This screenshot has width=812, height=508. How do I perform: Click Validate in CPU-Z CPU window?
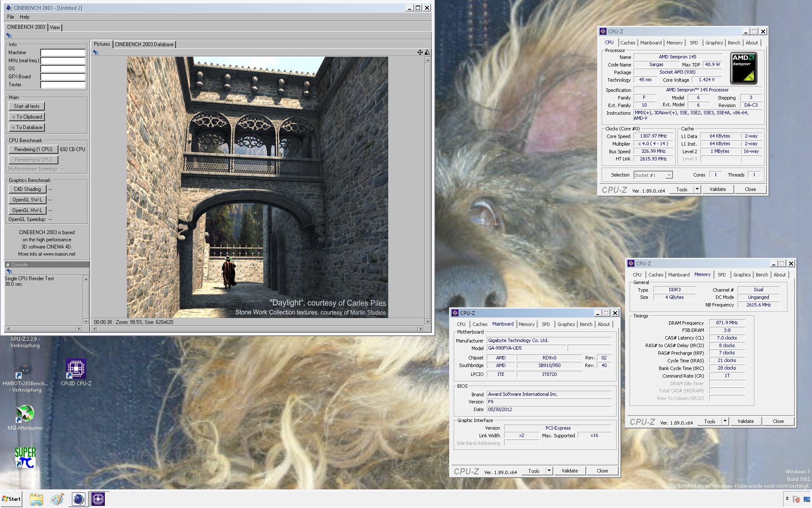(x=717, y=189)
